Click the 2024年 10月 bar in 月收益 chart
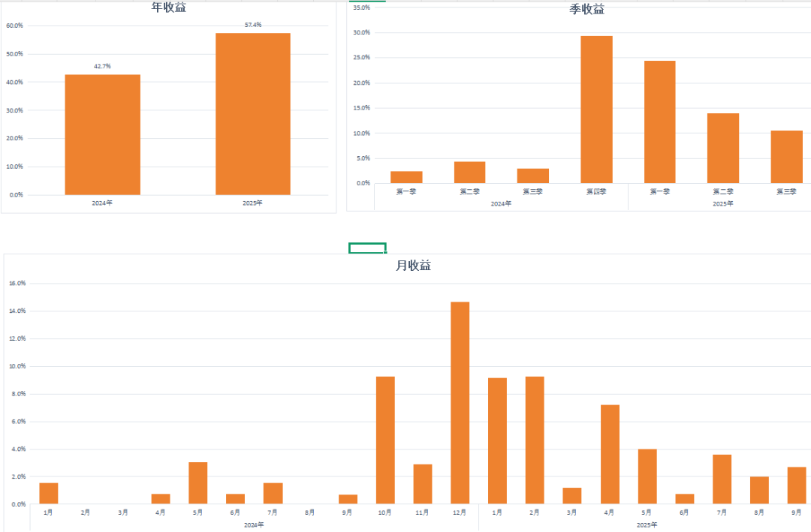This screenshot has height=532, width=811. coord(385,440)
